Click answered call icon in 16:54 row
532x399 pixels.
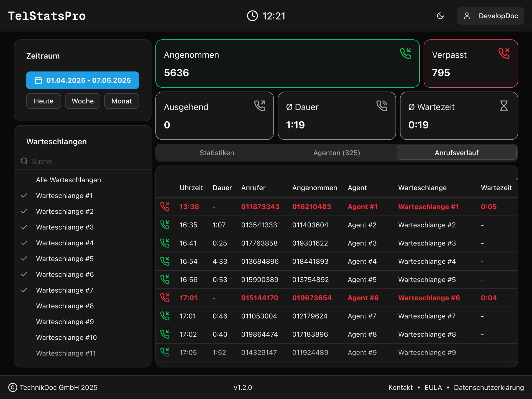[x=165, y=261]
